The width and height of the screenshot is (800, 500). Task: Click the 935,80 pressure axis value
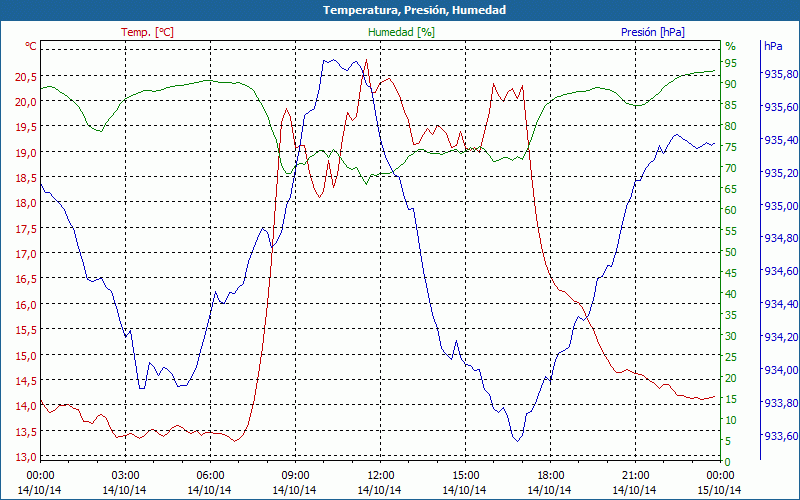click(x=781, y=74)
